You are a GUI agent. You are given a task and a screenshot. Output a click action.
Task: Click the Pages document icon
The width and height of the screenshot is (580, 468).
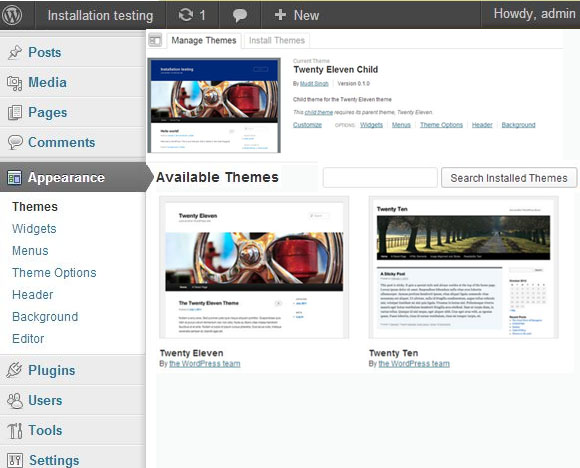click(15, 112)
